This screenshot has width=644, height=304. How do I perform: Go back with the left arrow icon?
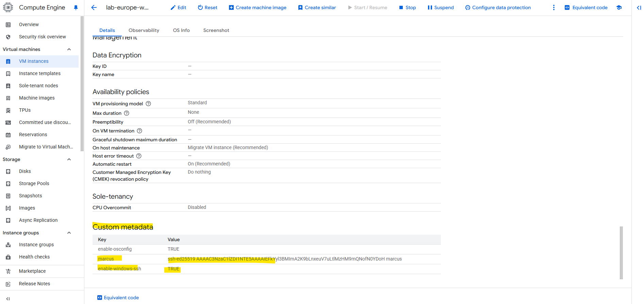coord(94,7)
